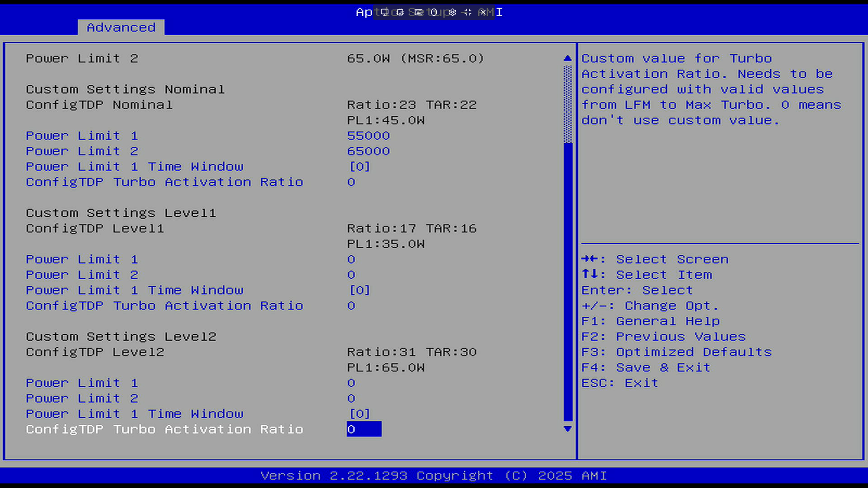The image size is (868, 488).
Task: Select the Nominal Power Limit 2 value 65000
Action: pyautogui.click(x=368, y=151)
